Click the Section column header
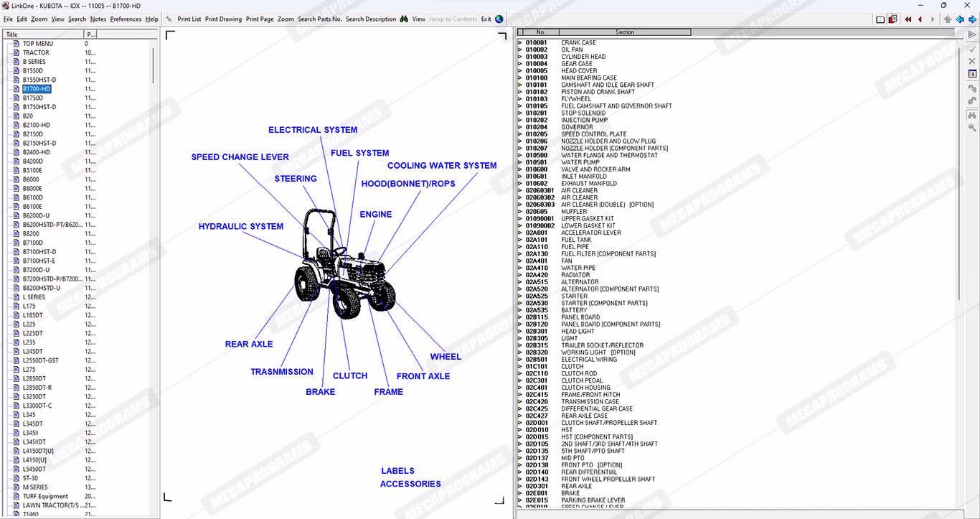980x519 pixels. tap(625, 32)
